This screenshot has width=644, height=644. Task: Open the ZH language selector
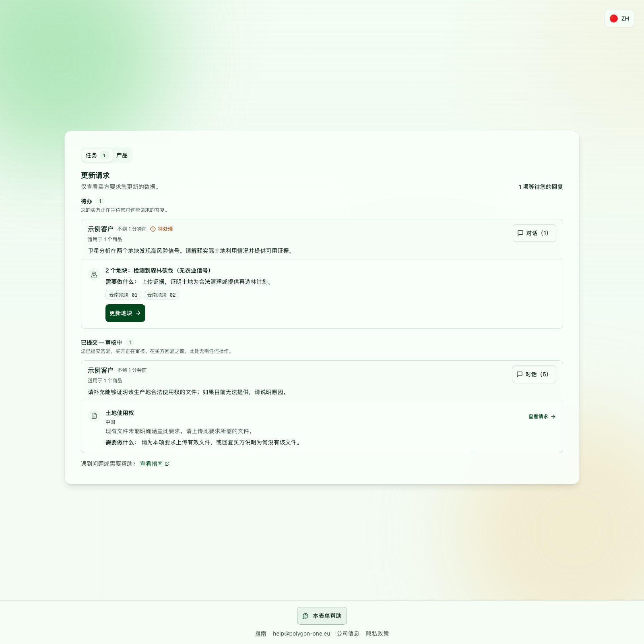point(619,19)
